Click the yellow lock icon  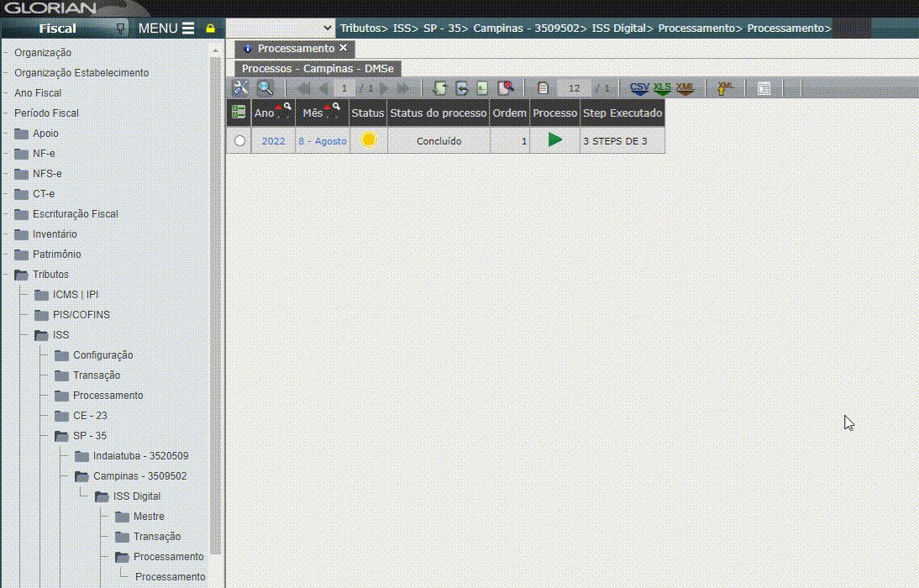[211, 29]
